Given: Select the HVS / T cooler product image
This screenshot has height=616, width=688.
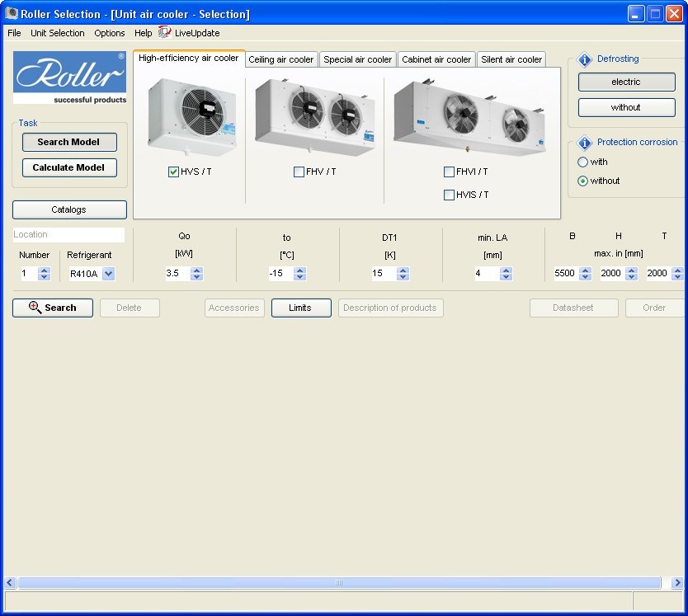Looking at the screenshot, I should click(189, 115).
